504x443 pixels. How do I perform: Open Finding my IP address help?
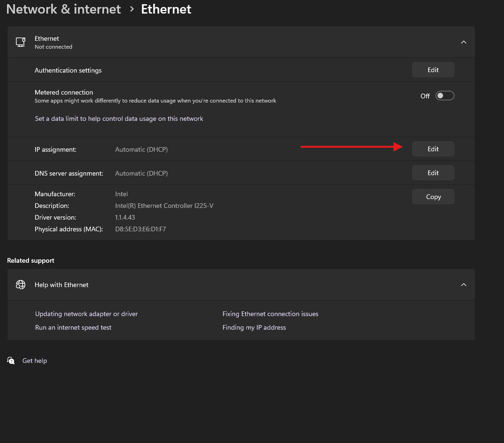(254, 327)
